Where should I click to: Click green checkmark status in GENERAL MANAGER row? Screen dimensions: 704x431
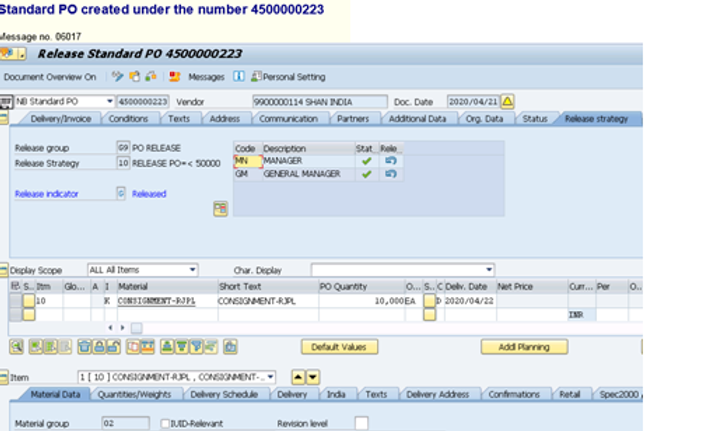pos(366,174)
